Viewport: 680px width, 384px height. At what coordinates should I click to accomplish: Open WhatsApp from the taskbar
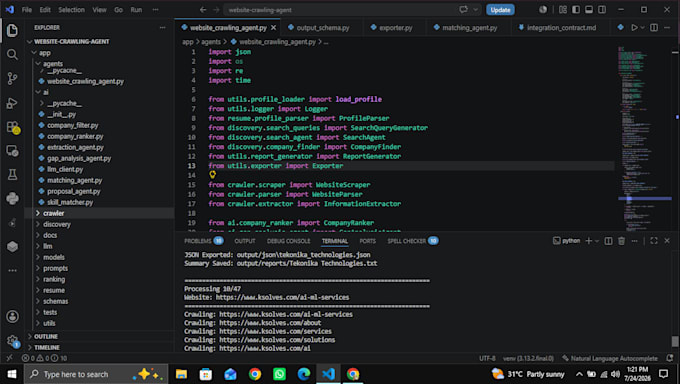click(279, 374)
